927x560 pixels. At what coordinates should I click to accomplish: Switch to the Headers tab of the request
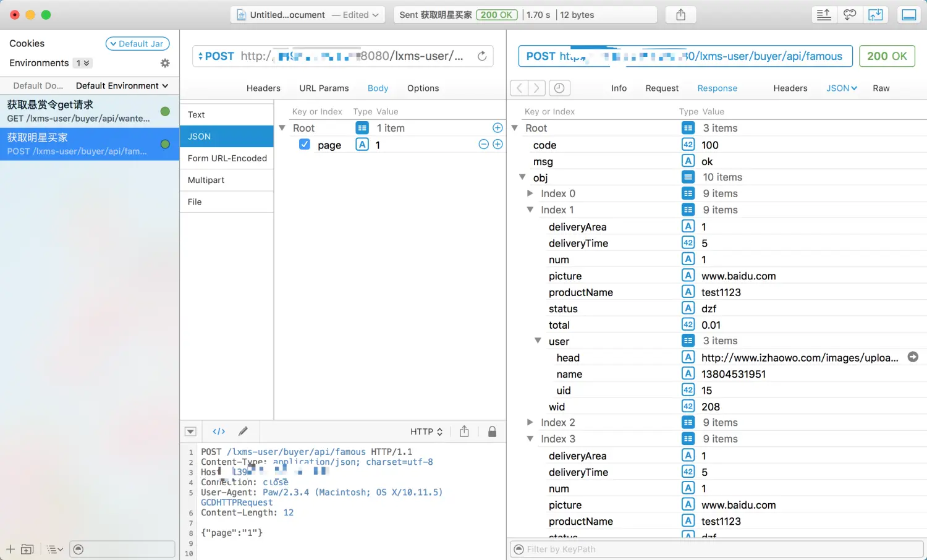tap(263, 88)
